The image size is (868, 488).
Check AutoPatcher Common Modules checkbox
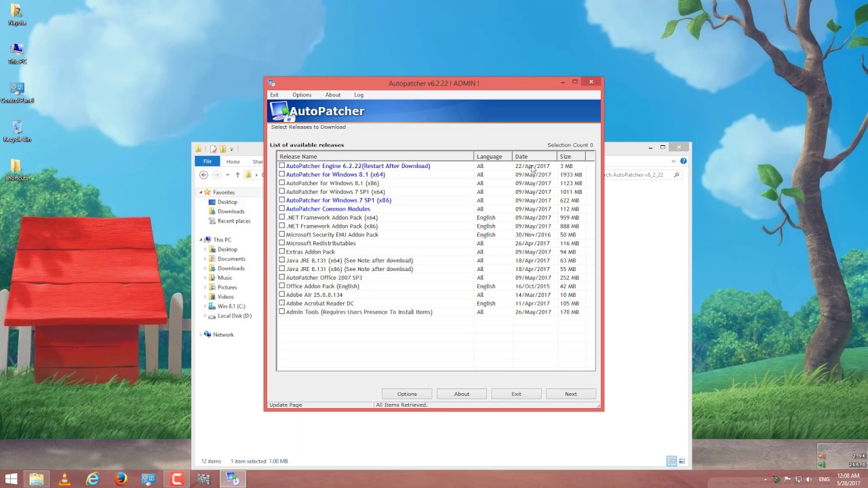(282, 209)
